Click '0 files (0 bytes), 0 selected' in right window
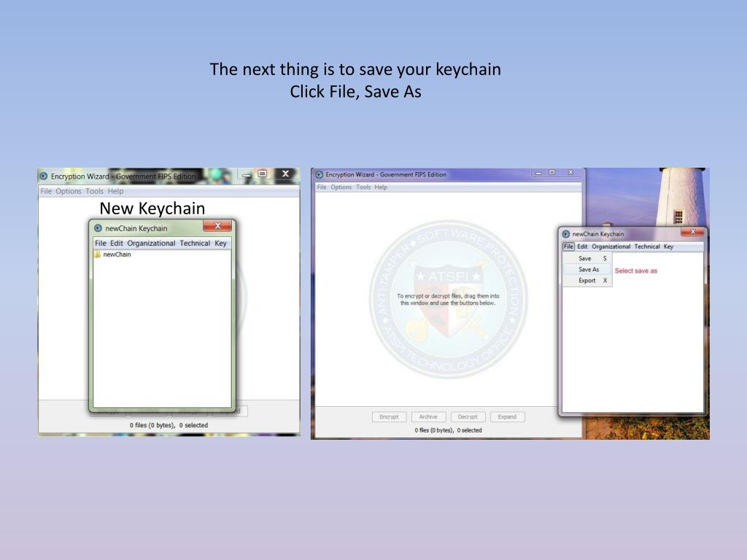The width and height of the screenshot is (747, 560). tap(448, 430)
